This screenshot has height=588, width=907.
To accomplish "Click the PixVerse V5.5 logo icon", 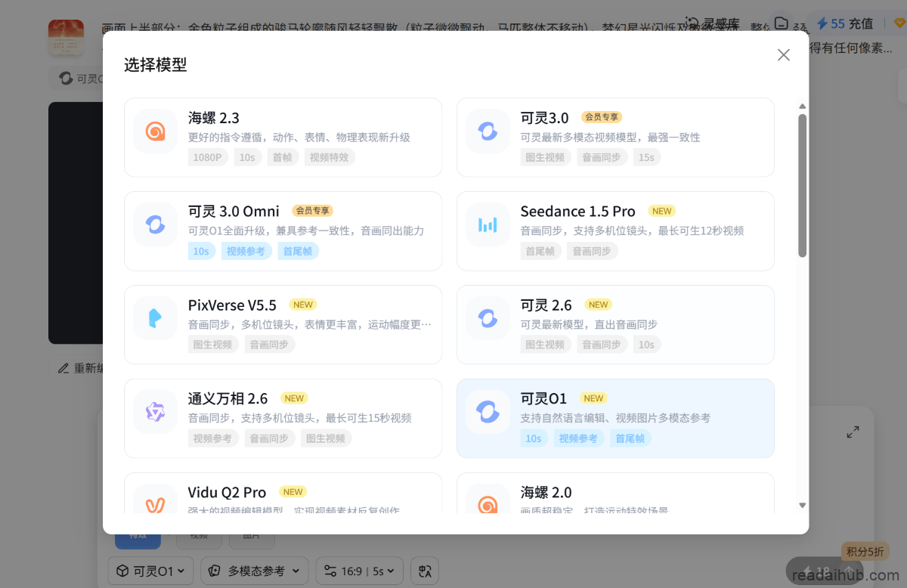I will click(x=156, y=318).
